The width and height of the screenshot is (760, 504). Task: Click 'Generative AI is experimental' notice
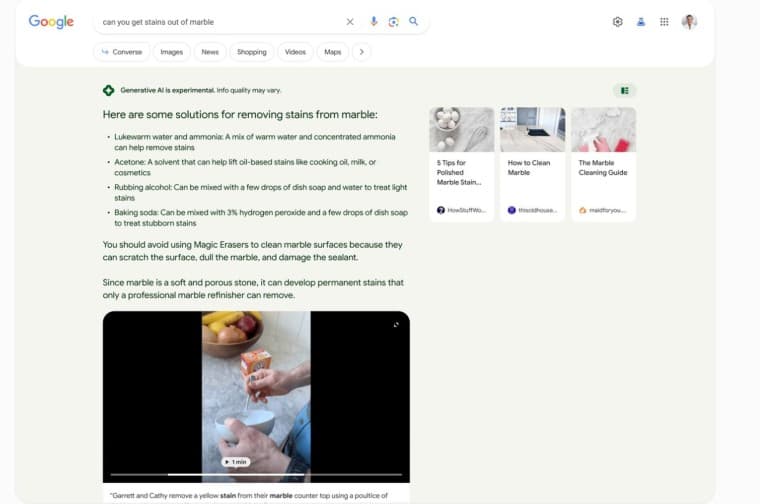[x=201, y=90]
